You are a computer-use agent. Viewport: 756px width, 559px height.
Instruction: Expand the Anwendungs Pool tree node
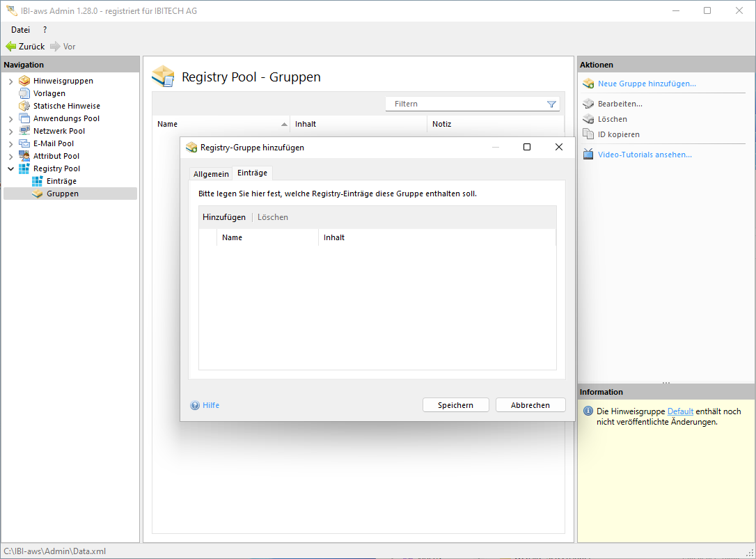tap(11, 119)
